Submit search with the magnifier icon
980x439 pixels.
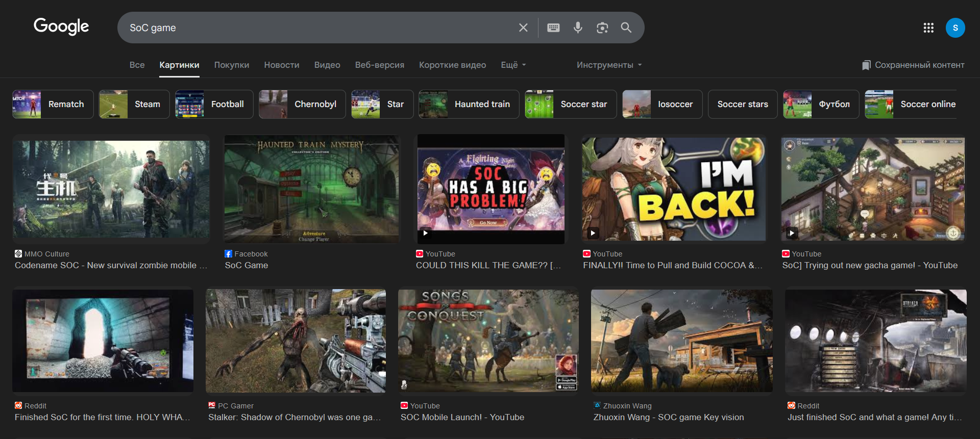(626, 28)
